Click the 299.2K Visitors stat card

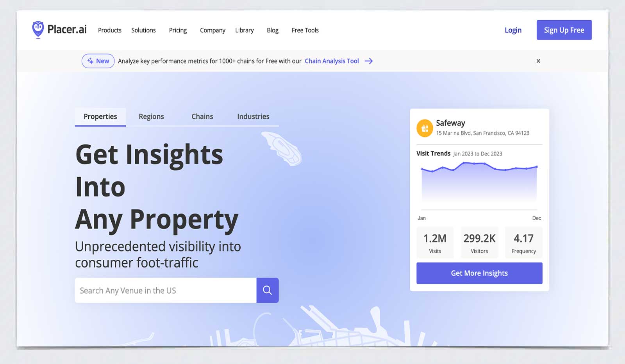[479, 243]
